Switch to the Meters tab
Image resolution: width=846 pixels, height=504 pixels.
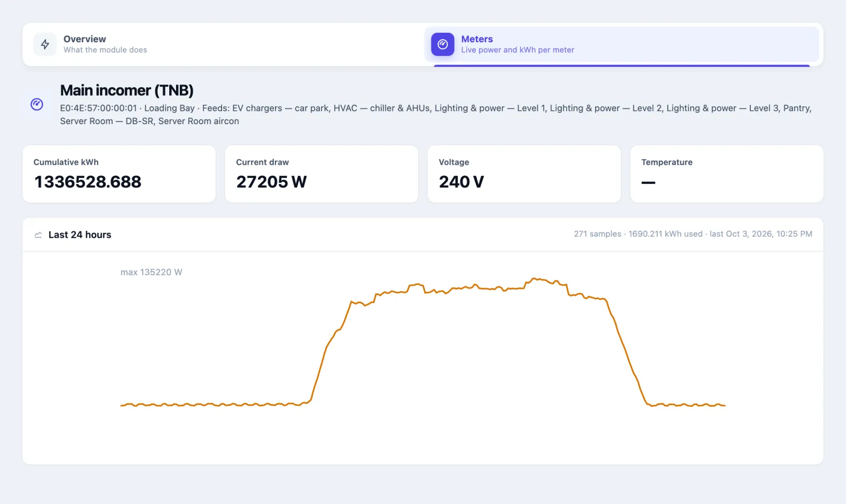(x=622, y=44)
